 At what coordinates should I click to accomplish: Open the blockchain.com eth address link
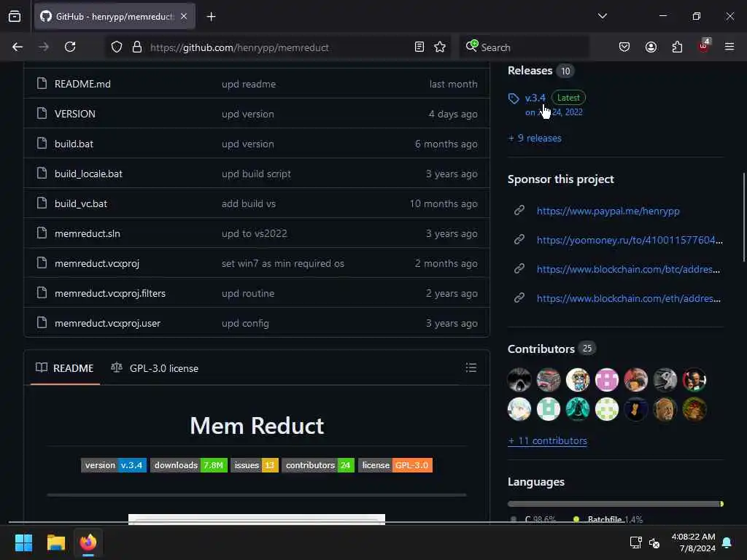629,298
